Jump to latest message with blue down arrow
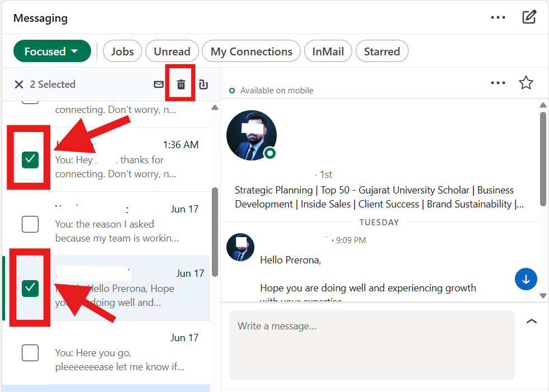 tap(526, 279)
